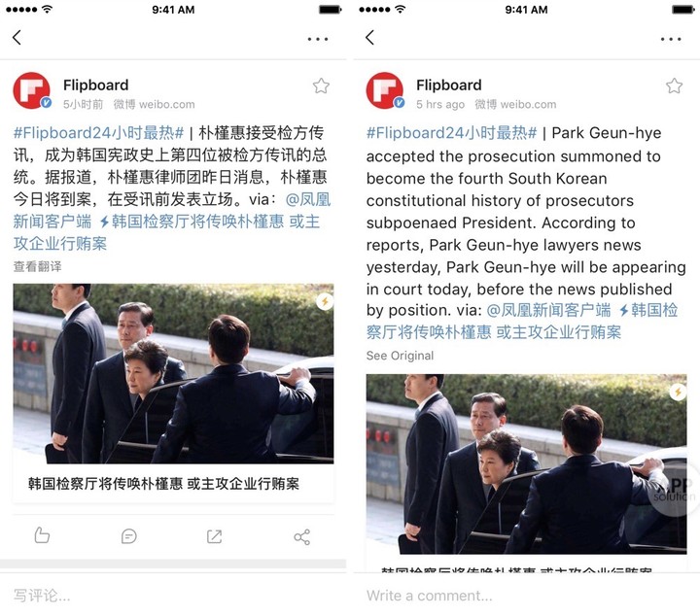Tap the back arrow on left screen
Screen dimensions: 700x616
[x=17, y=38]
